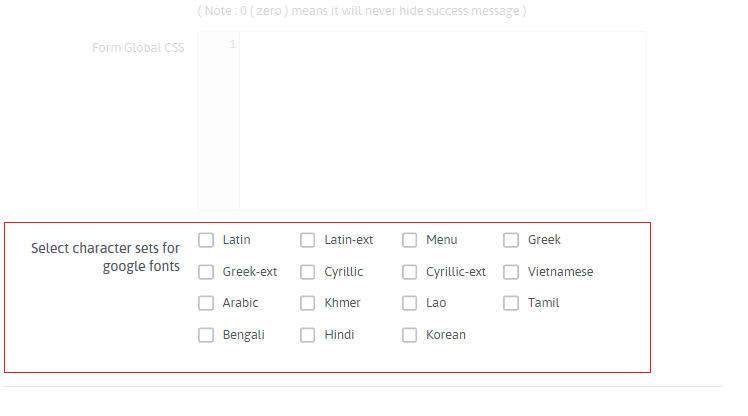This screenshot has width=748, height=416.
Task: Tick the Arabic checkbox
Action: [x=206, y=303]
